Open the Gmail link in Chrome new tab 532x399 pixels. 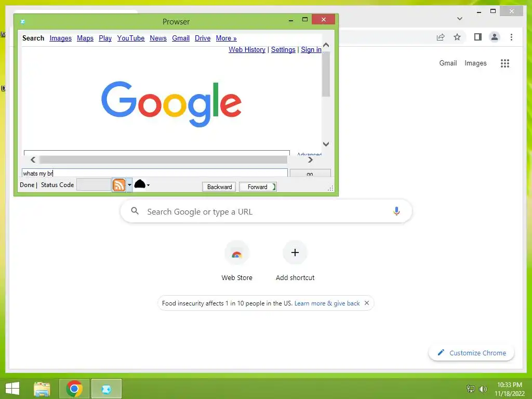tap(448, 63)
